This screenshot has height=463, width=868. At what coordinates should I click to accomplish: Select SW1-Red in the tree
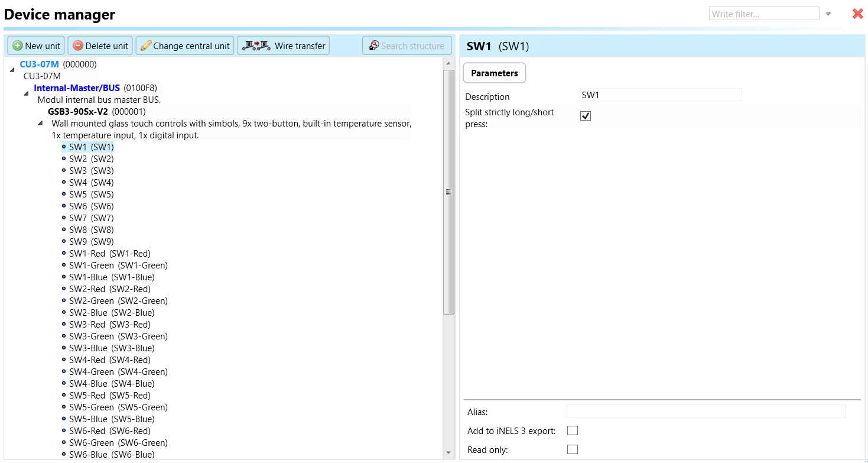109,253
